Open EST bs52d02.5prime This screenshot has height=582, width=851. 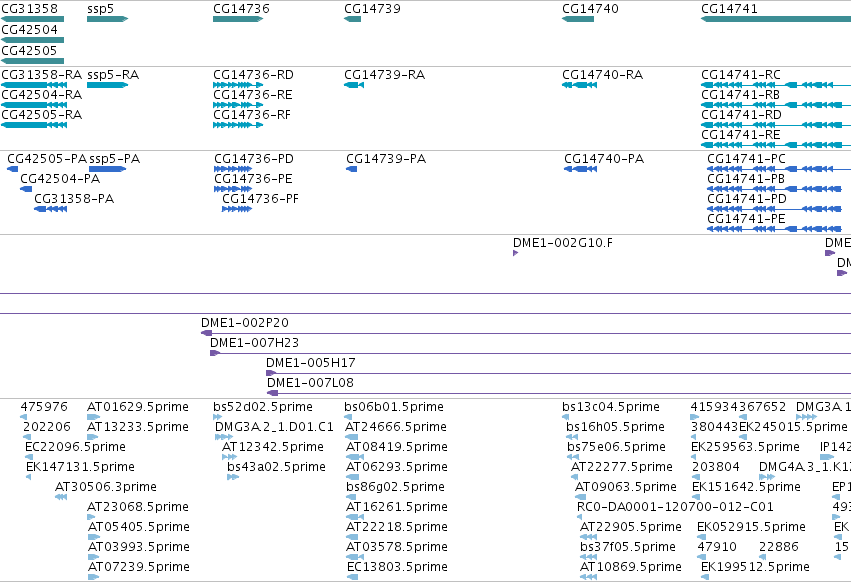coord(217,417)
